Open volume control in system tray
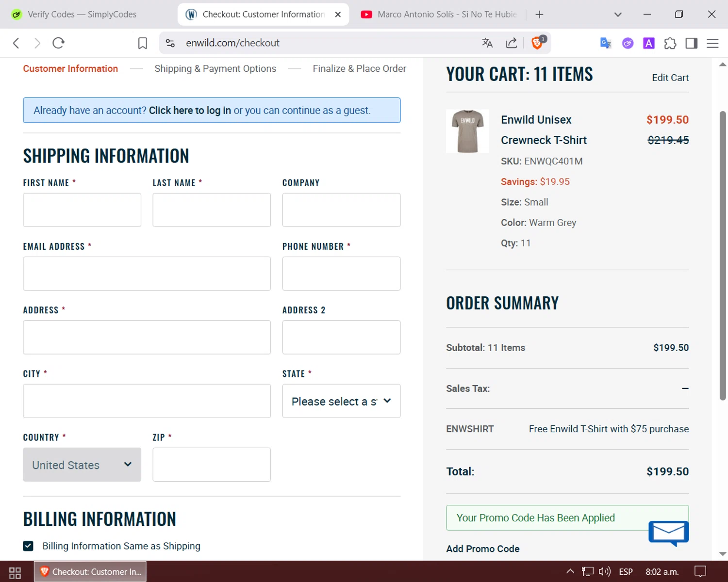Image resolution: width=728 pixels, height=582 pixels. [x=605, y=572]
